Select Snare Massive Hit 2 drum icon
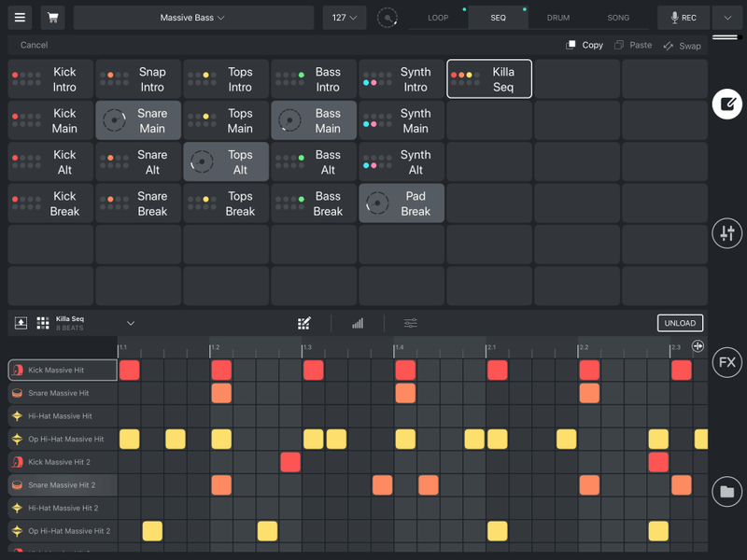The image size is (747, 560). pyautogui.click(x=17, y=485)
